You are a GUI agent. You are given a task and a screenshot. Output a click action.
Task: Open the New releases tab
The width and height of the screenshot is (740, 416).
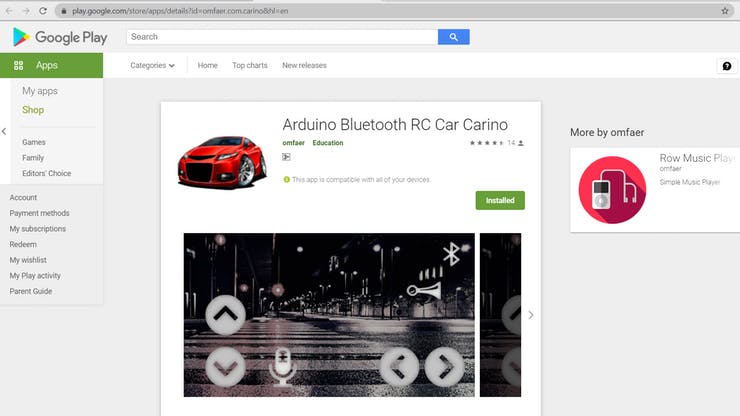pyautogui.click(x=304, y=65)
